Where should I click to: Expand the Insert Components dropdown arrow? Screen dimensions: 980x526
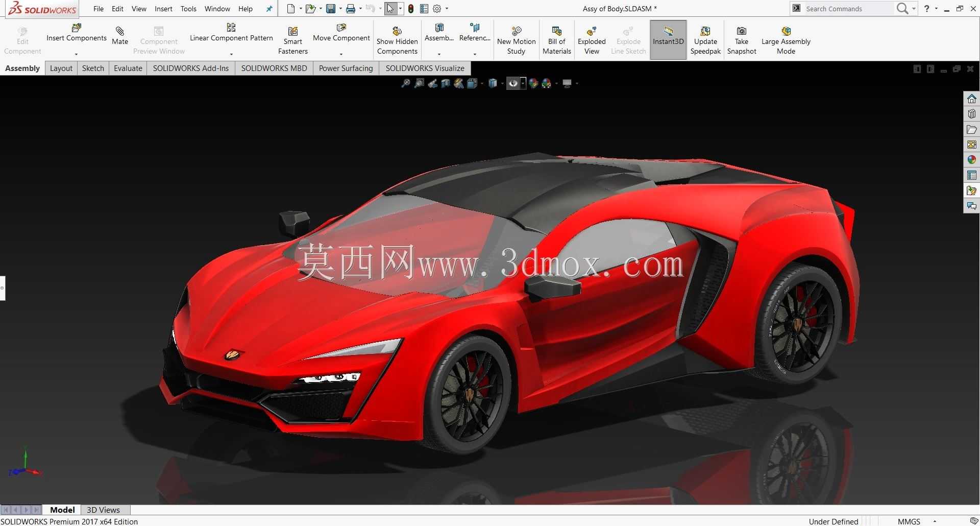pos(76,54)
